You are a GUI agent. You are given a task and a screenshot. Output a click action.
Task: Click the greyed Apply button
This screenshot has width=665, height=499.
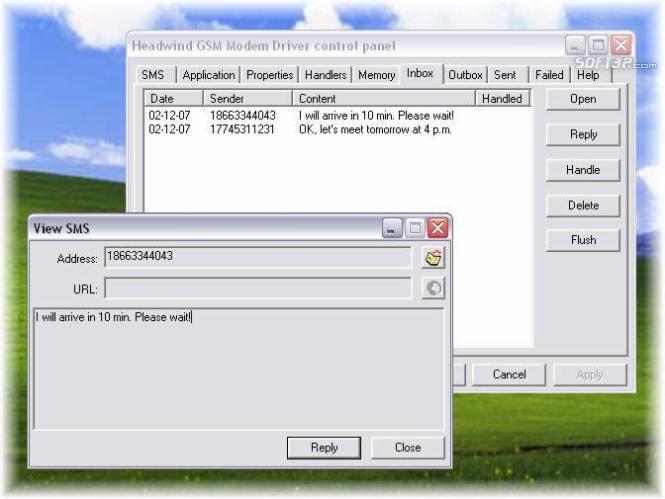(x=590, y=374)
